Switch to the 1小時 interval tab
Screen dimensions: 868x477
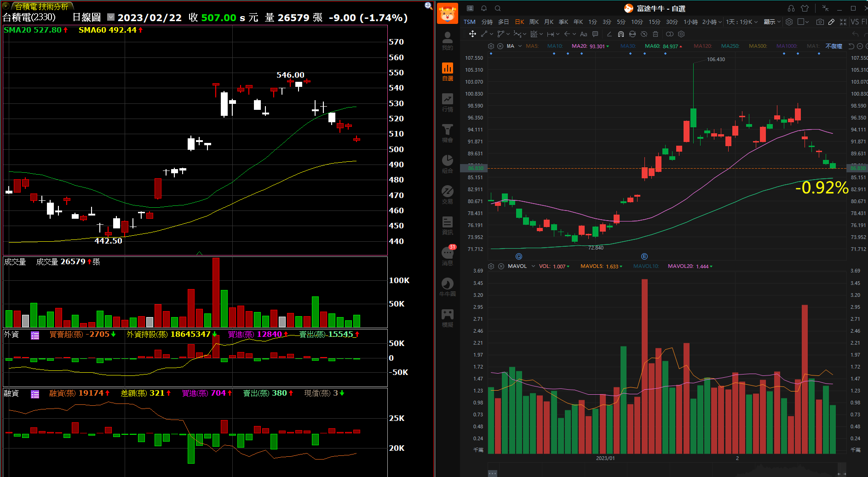tap(690, 22)
